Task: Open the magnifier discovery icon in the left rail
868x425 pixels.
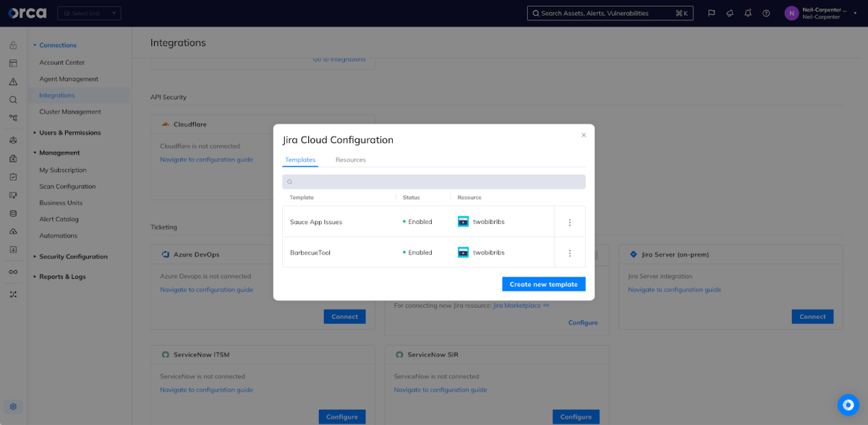Action: coord(13,100)
